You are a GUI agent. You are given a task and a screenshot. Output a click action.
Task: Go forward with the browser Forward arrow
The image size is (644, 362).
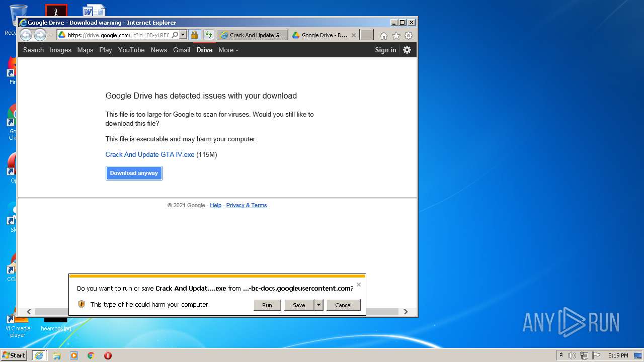(x=40, y=35)
